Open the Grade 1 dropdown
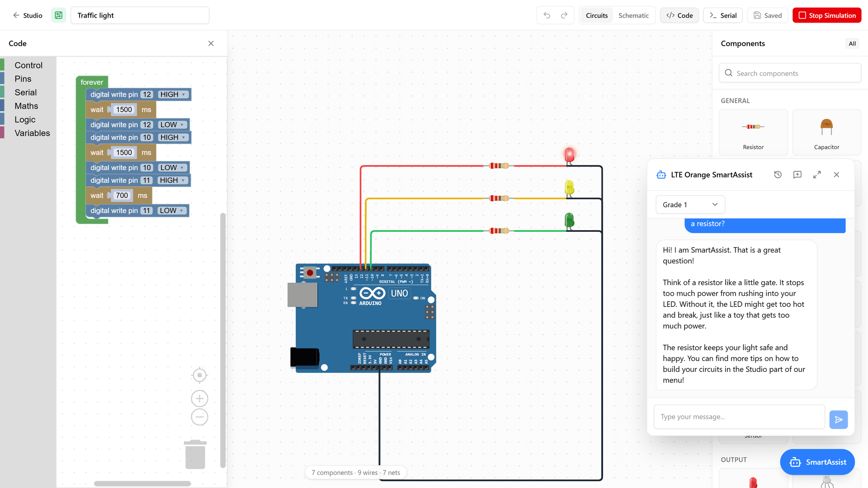Image resolution: width=868 pixels, height=488 pixels. (x=690, y=205)
